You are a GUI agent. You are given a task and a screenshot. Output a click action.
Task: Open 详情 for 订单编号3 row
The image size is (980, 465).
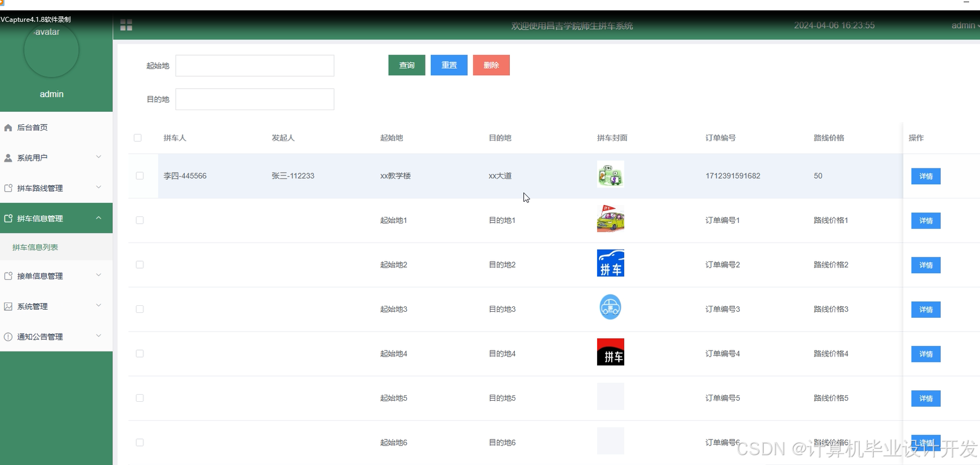(926, 310)
